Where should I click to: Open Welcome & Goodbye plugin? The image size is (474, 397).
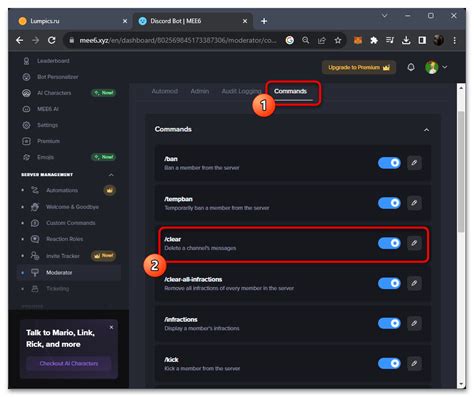click(72, 207)
